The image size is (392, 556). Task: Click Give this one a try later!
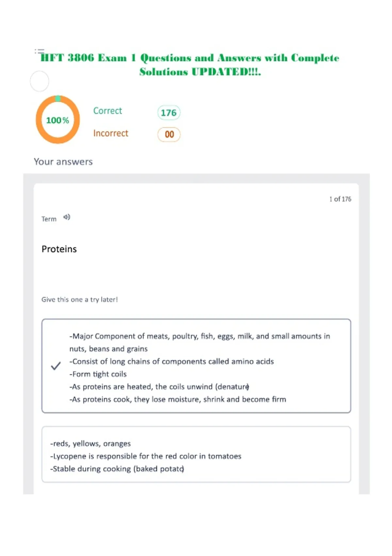click(80, 300)
